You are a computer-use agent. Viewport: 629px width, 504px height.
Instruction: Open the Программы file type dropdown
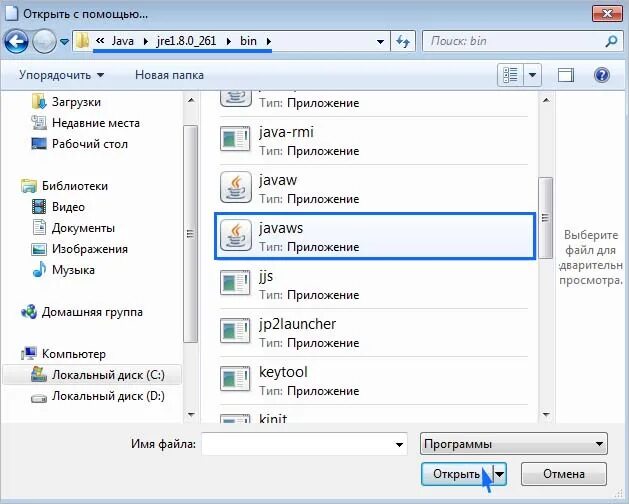tap(514, 444)
